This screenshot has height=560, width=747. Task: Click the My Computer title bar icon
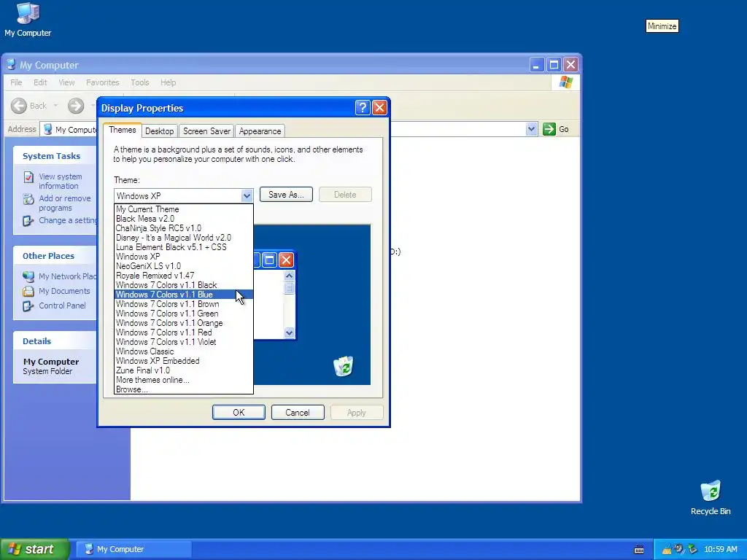coord(12,65)
